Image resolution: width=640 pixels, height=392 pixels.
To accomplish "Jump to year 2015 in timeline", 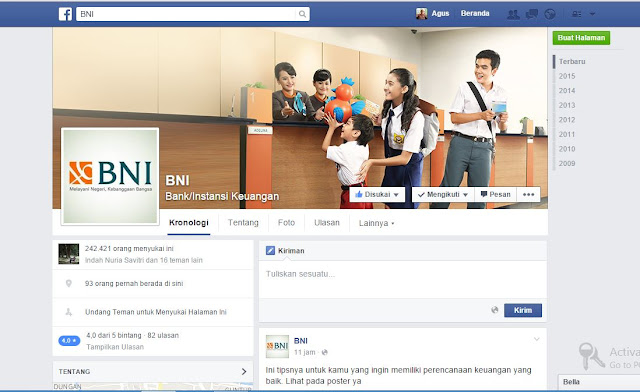I will point(567,76).
